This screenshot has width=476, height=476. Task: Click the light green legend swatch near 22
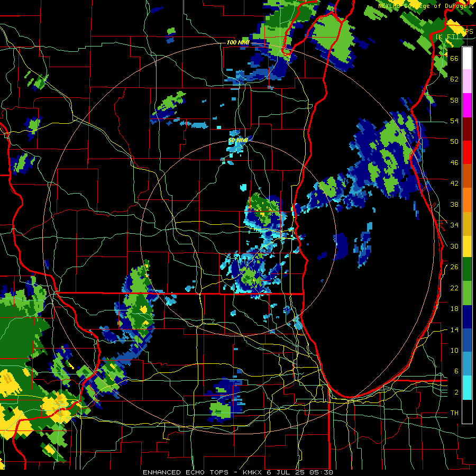click(467, 292)
